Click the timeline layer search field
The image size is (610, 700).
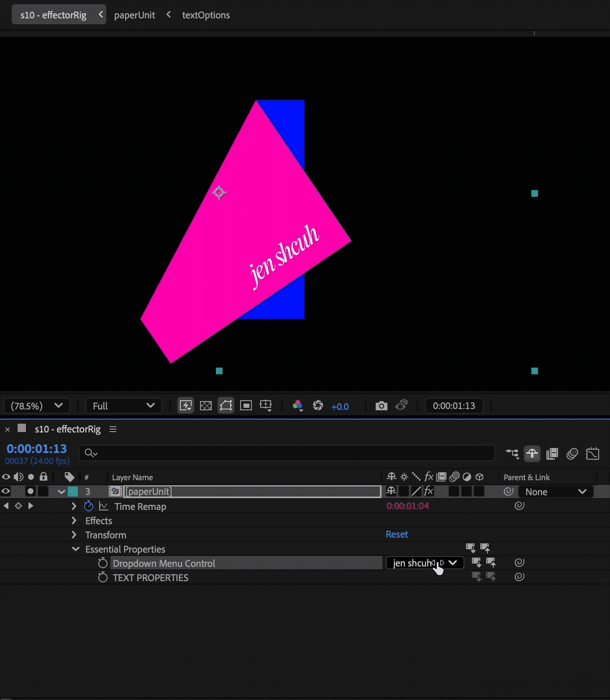[287, 453]
